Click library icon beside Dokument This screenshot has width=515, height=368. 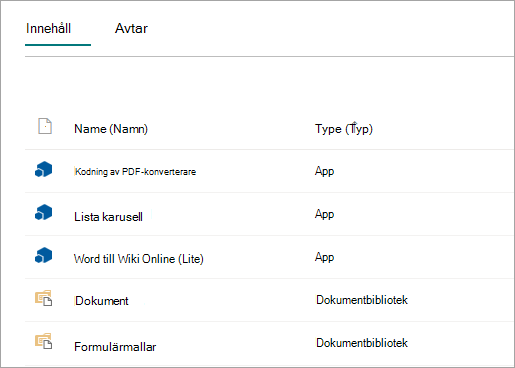click(44, 298)
